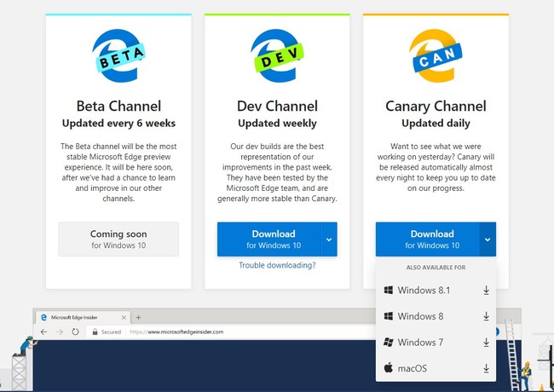Click the Beta channel description paragraph
This screenshot has width=554, height=392.
pos(118,172)
